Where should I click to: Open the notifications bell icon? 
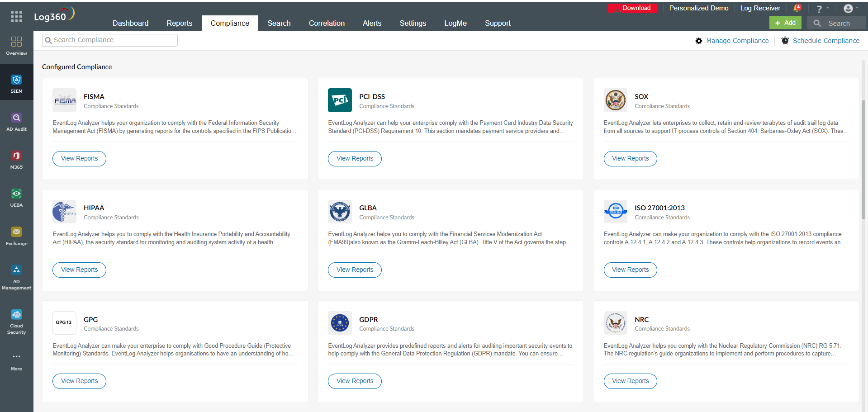click(797, 8)
